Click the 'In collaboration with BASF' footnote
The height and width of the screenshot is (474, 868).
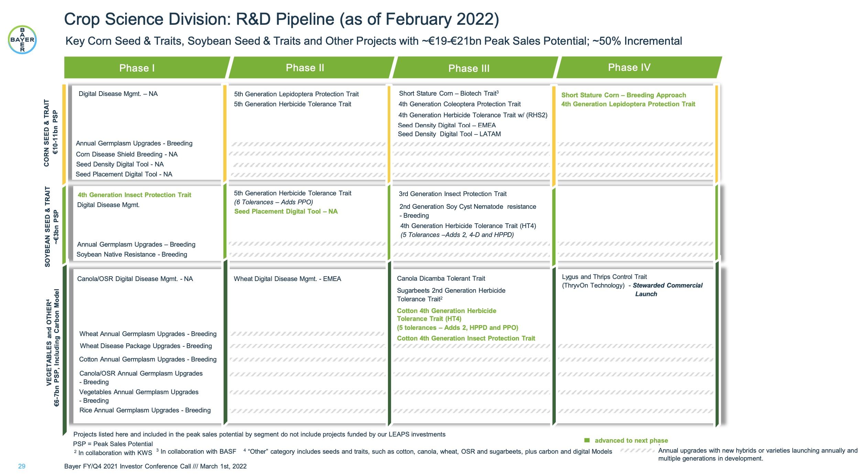click(196, 451)
